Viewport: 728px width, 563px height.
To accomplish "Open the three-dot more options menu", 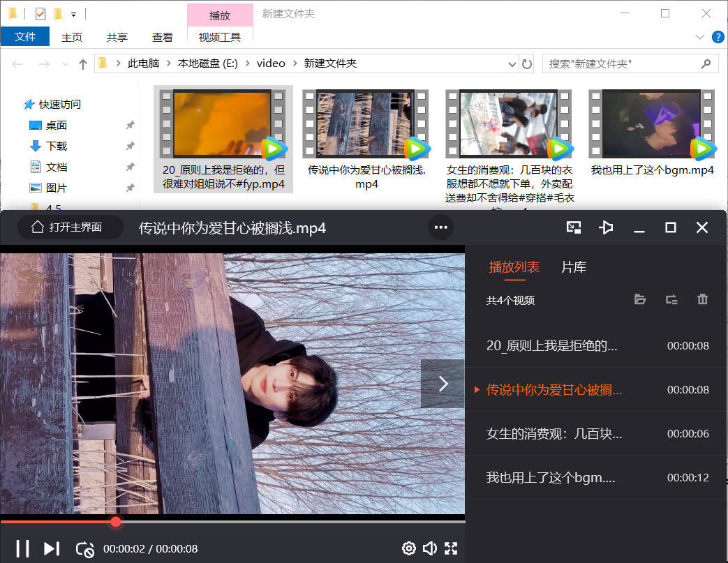I will (440, 227).
